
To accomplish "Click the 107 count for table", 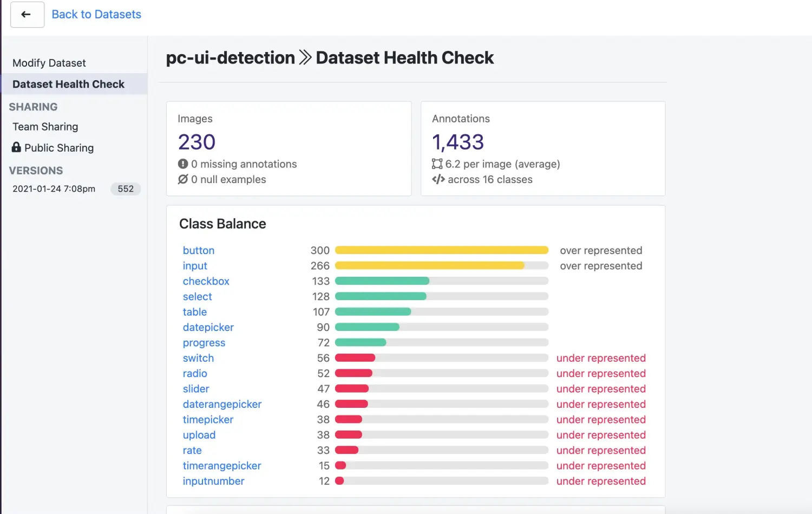I will [321, 312].
